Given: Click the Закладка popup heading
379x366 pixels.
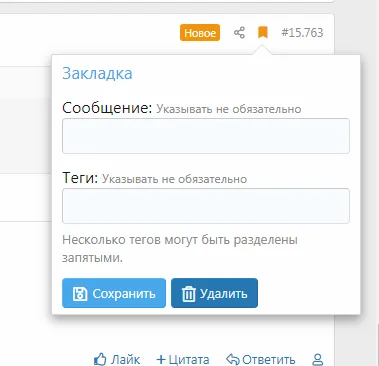Looking at the screenshot, I should (x=97, y=73).
